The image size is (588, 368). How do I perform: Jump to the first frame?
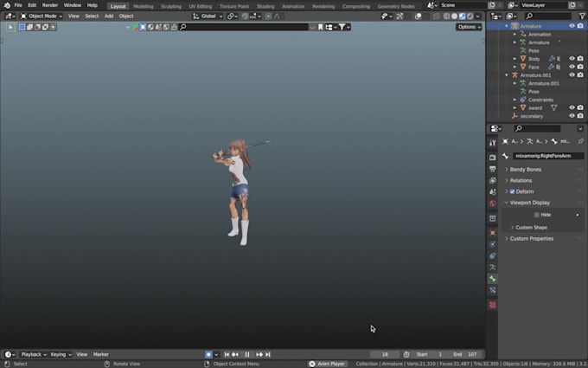(227, 354)
